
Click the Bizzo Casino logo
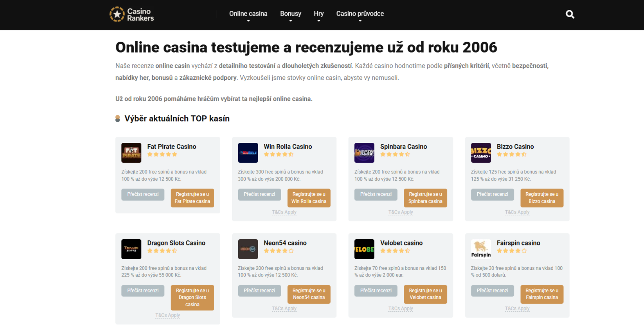click(481, 153)
